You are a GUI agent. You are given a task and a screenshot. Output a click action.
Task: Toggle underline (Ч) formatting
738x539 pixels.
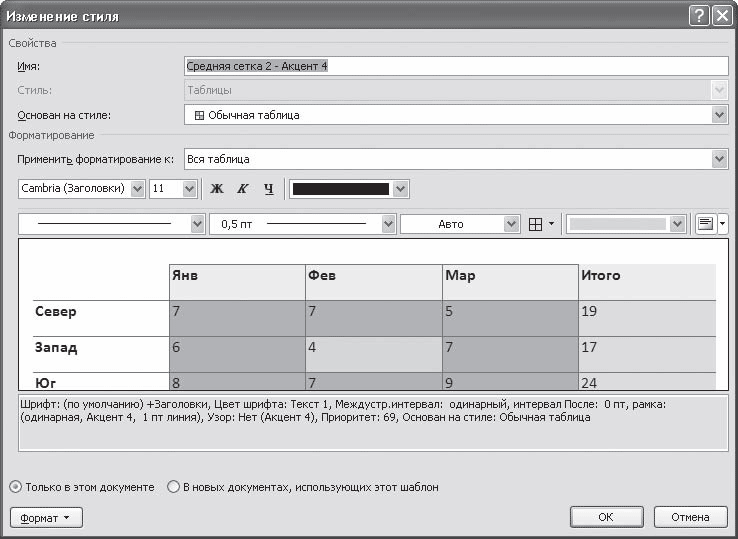point(268,189)
